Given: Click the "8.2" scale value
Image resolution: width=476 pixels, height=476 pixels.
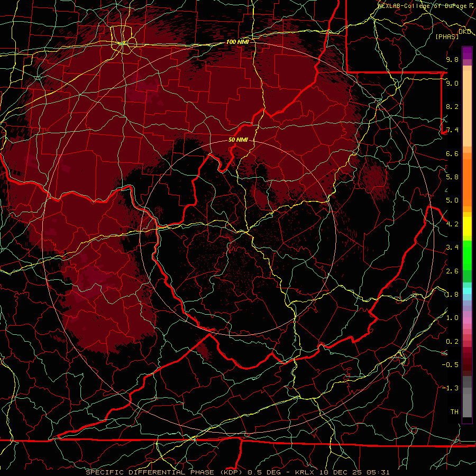Looking at the screenshot, I should point(452,106).
